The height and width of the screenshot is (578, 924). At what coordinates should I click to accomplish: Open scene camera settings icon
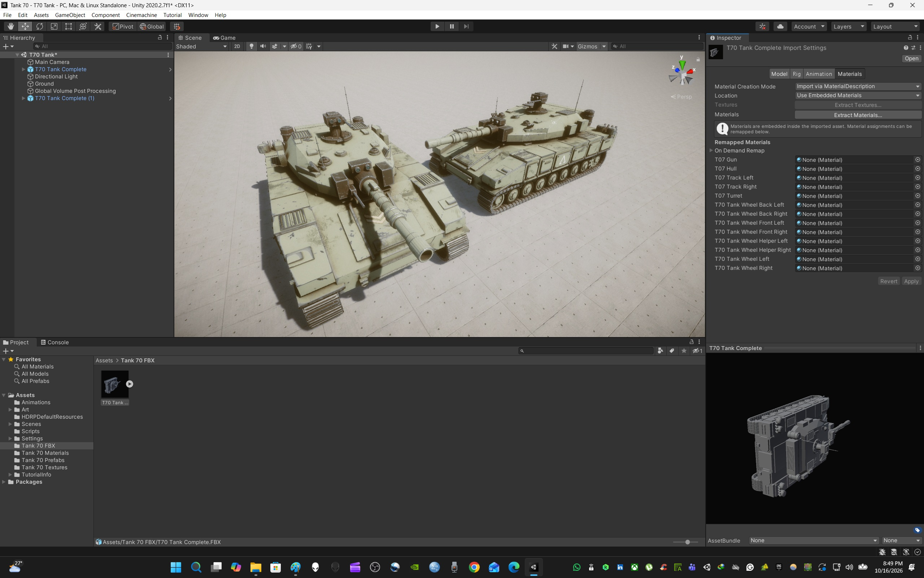click(566, 46)
